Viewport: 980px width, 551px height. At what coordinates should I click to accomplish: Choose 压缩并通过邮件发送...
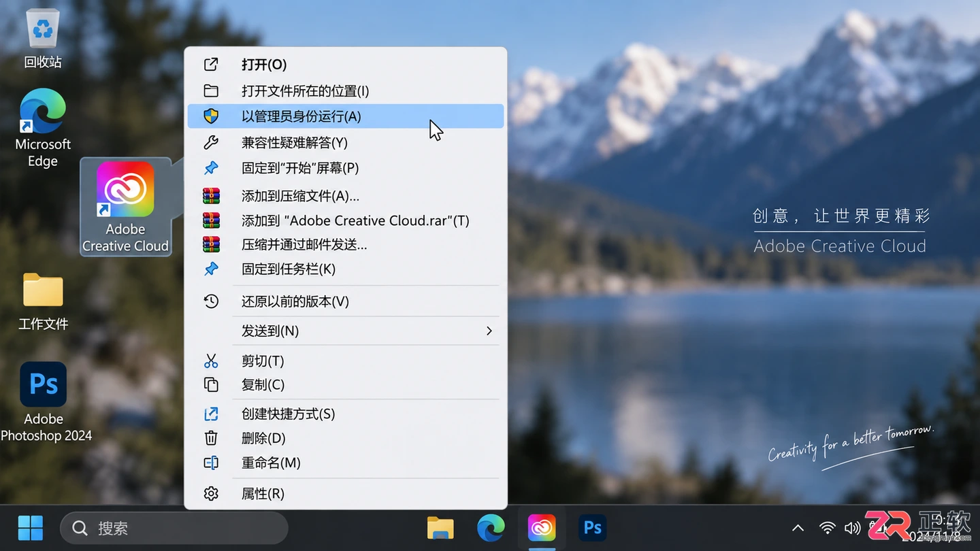point(346,245)
